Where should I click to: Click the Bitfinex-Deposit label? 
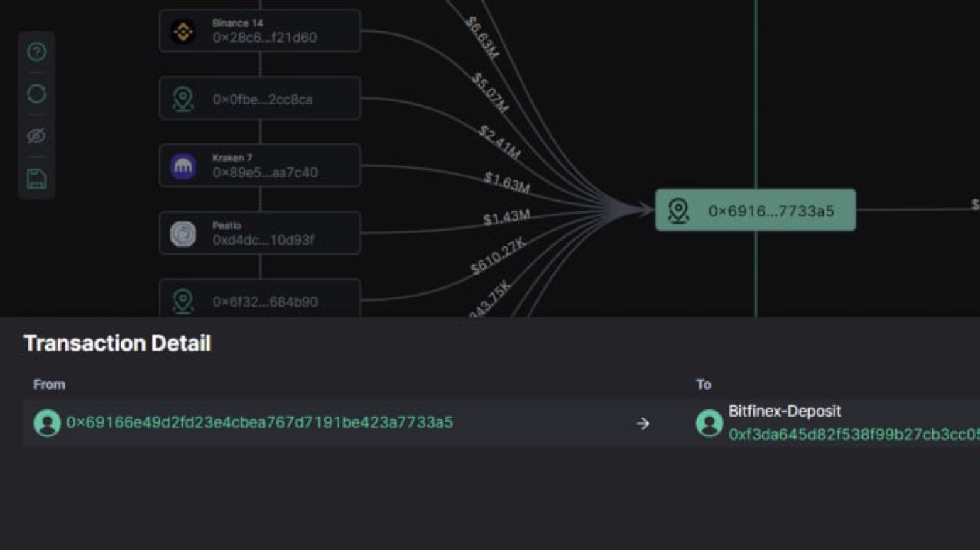pos(785,411)
